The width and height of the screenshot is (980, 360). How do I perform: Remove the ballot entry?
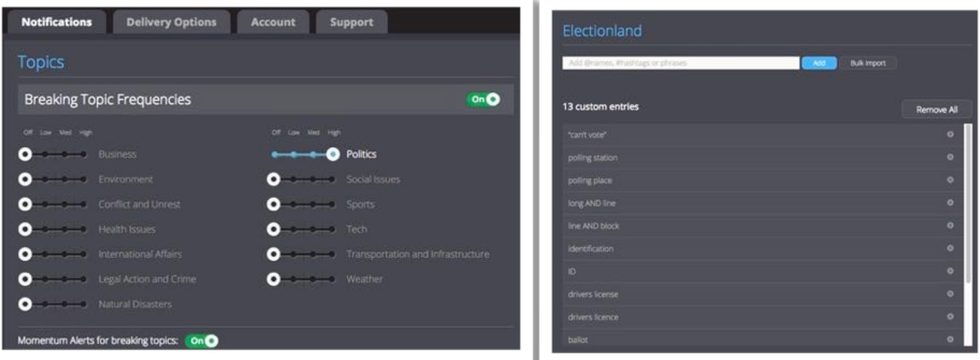click(x=950, y=339)
